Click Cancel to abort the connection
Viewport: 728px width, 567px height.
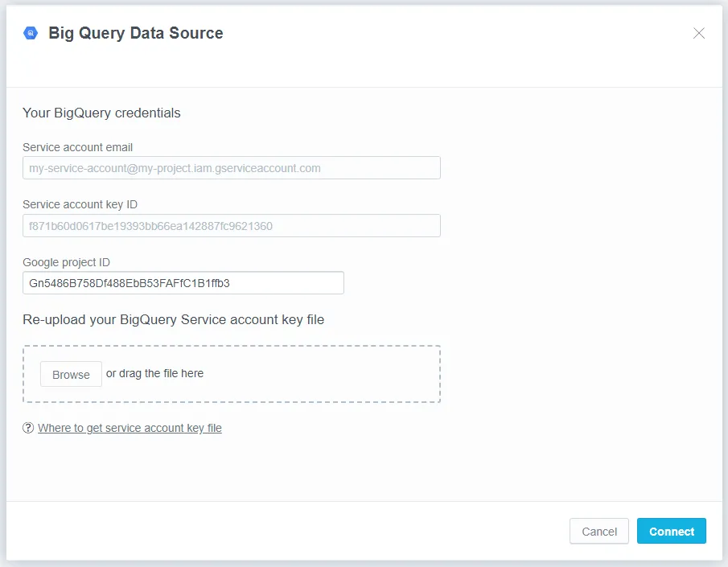point(598,531)
